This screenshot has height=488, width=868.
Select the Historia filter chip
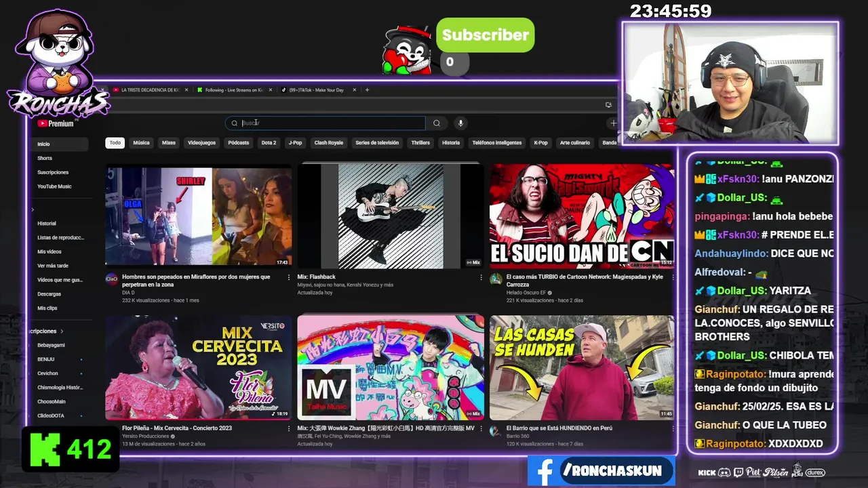coord(451,142)
